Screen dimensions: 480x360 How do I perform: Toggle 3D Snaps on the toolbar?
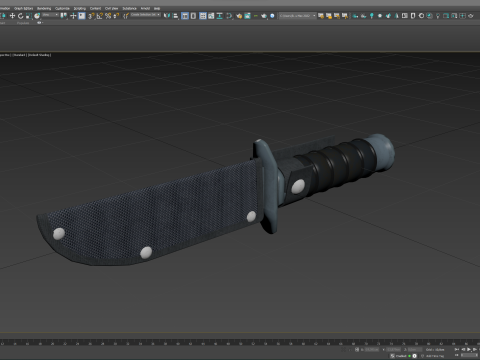(91, 16)
